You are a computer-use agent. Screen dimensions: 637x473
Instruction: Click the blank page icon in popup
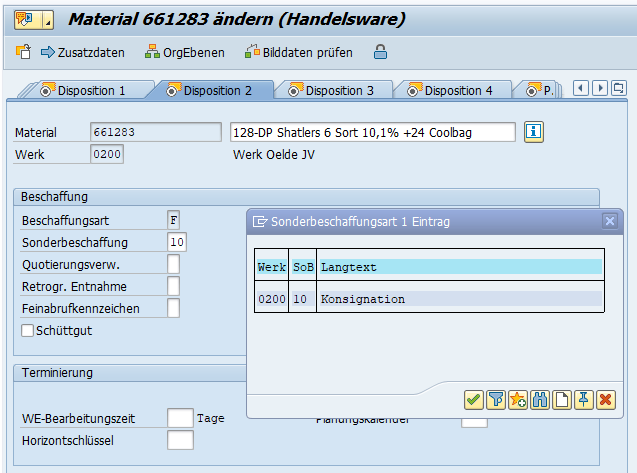point(562,400)
